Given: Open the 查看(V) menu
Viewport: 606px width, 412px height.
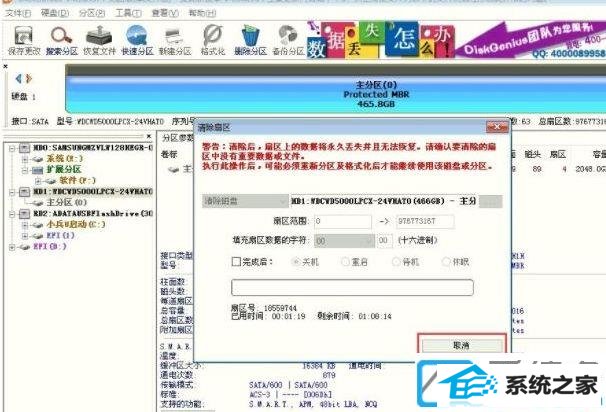Looking at the screenshot, I should [x=165, y=13].
